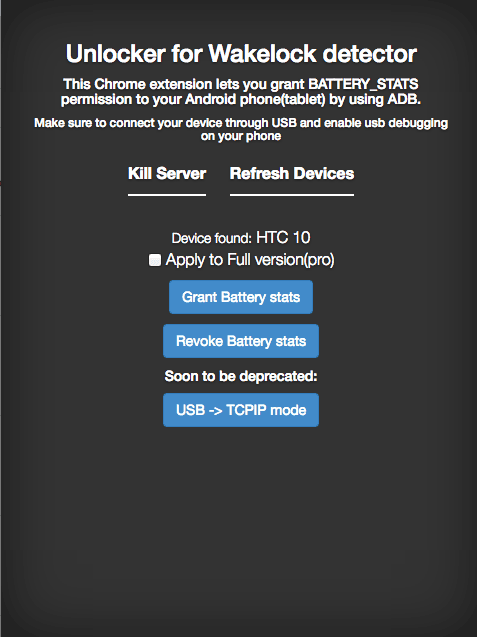477x637 pixels.
Task: Click the 'Unlocker for Wakelock detector' heading
Action: point(241,54)
